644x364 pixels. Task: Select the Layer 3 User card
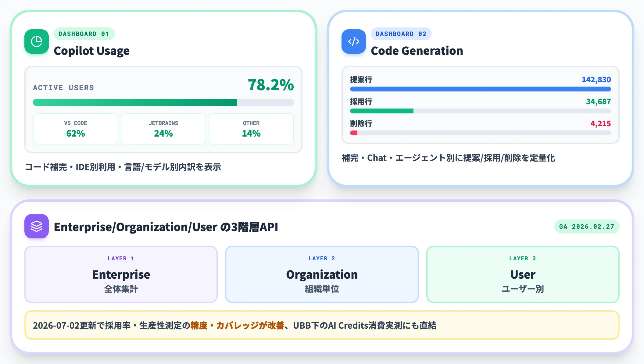[x=523, y=274]
